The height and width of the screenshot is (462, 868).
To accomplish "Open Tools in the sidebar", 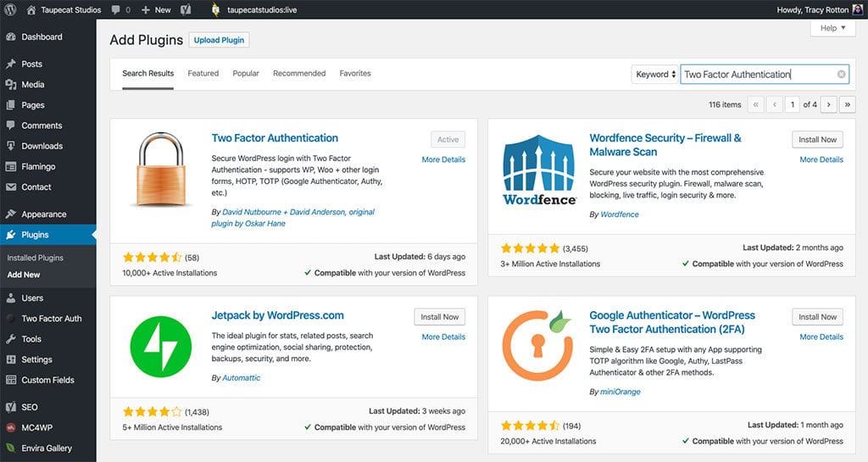I will tap(48, 339).
